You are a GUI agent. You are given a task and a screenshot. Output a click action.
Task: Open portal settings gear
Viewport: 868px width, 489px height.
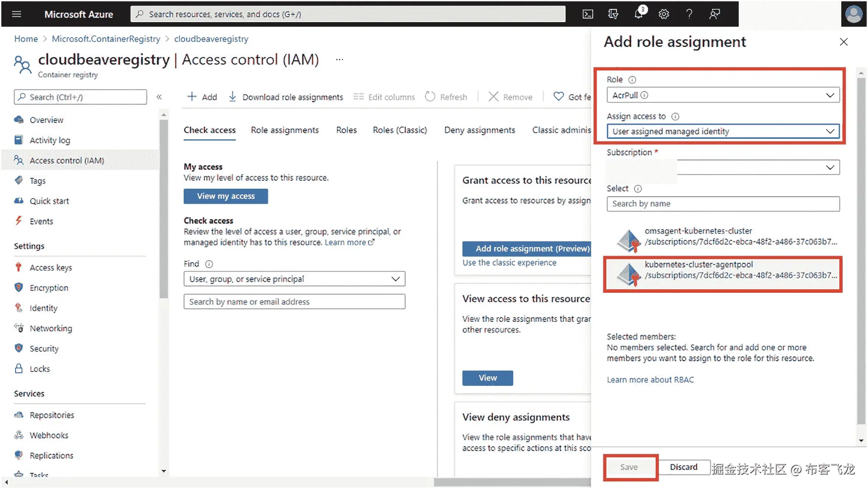click(x=664, y=14)
